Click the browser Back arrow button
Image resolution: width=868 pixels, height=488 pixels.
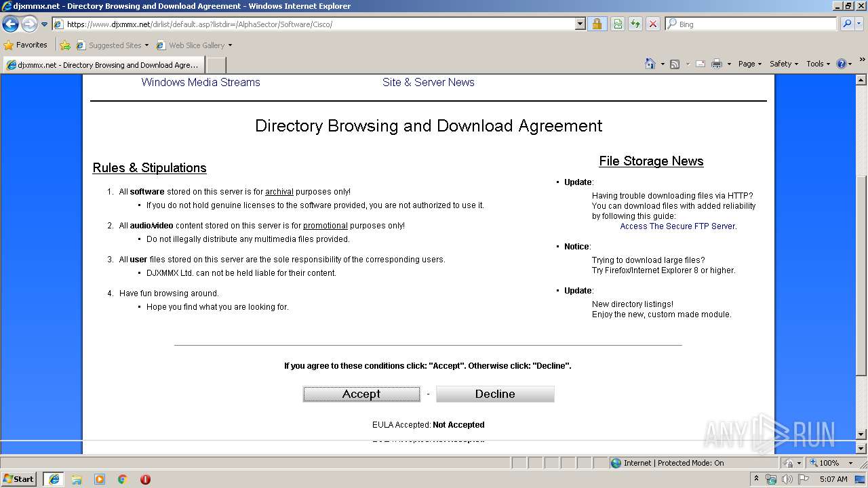(x=10, y=24)
